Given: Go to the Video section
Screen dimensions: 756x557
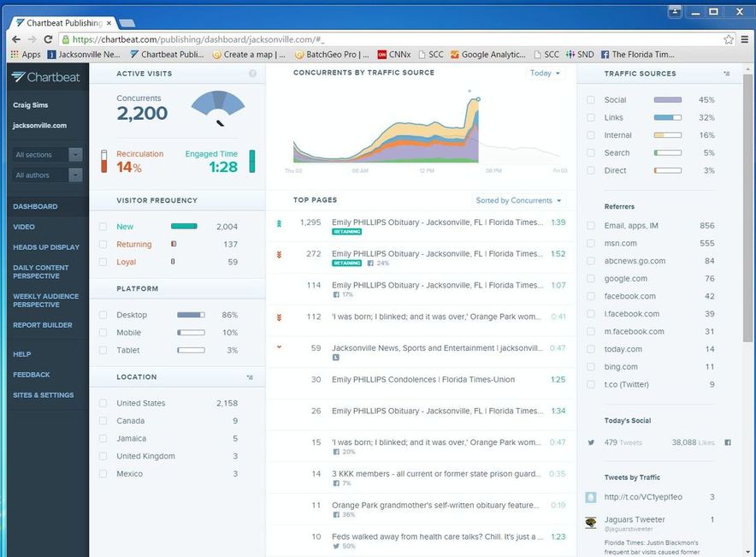Looking at the screenshot, I should click(x=24, y=227).
